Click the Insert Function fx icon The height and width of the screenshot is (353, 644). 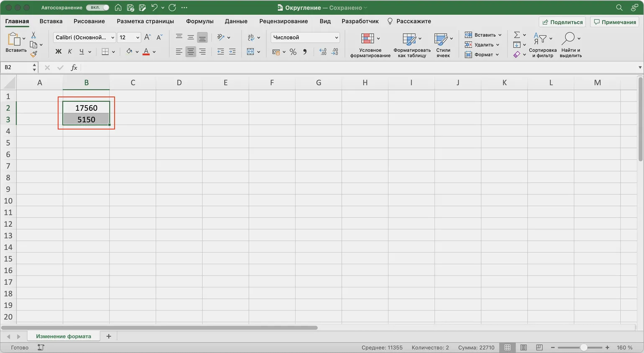click(74, 67)
